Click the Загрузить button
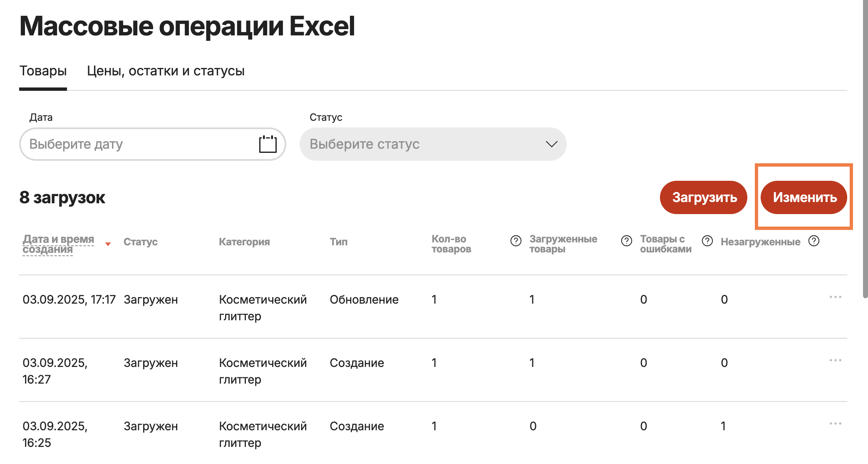868x464 pixels. (704, 197)
